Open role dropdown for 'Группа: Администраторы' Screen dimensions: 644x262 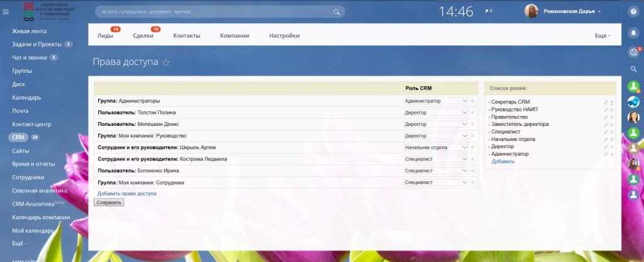coord(436,101)
